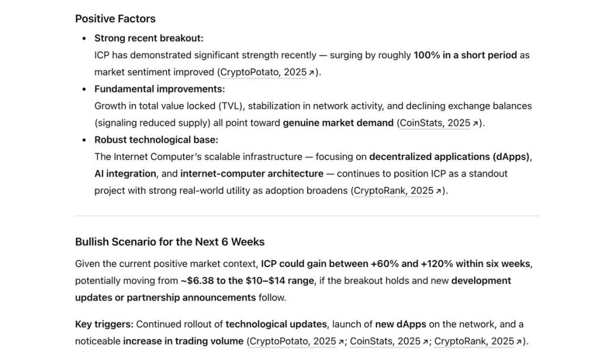Image resolution: width=609 pixels, height=364 pixels.
Task: Click the Robust technological base bullet title
Action: pos(156,140)
